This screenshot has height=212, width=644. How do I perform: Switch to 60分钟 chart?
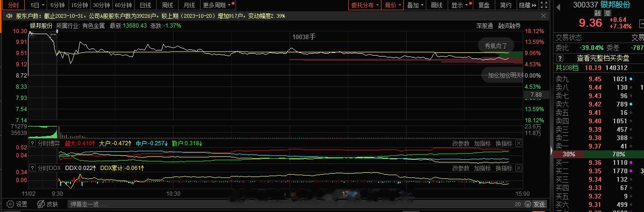click(123, 5)
